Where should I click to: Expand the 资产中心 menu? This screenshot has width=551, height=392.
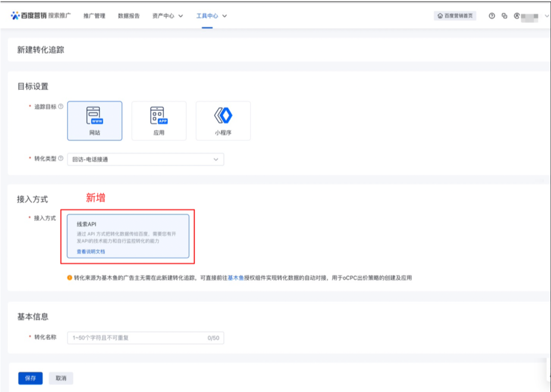[167, 16]
